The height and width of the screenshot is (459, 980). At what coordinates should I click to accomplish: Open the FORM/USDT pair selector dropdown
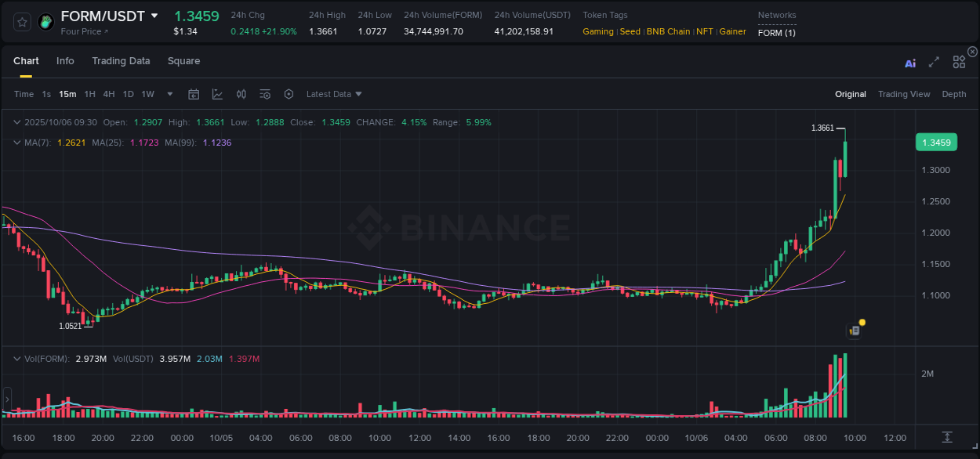[x=154, y=15]
